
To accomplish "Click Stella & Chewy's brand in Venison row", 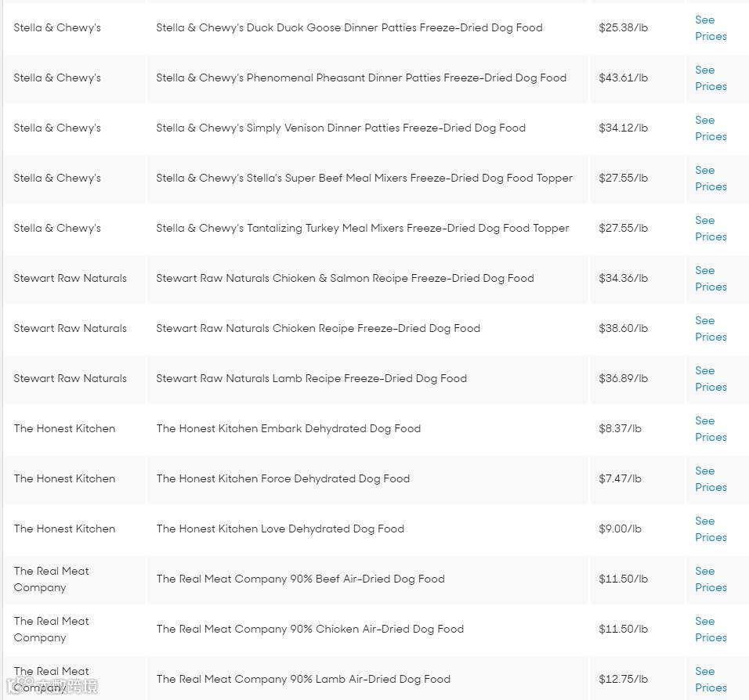I will click(x=57, y=128).
